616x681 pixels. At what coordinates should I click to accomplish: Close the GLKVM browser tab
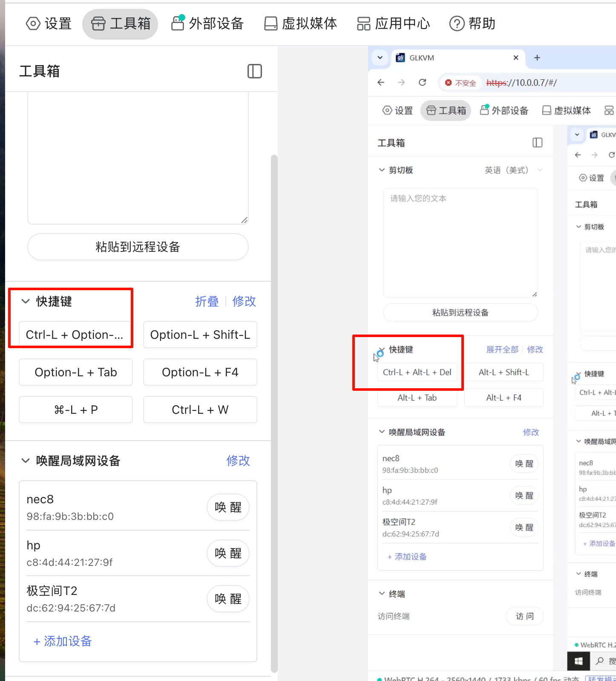[515, 58]
